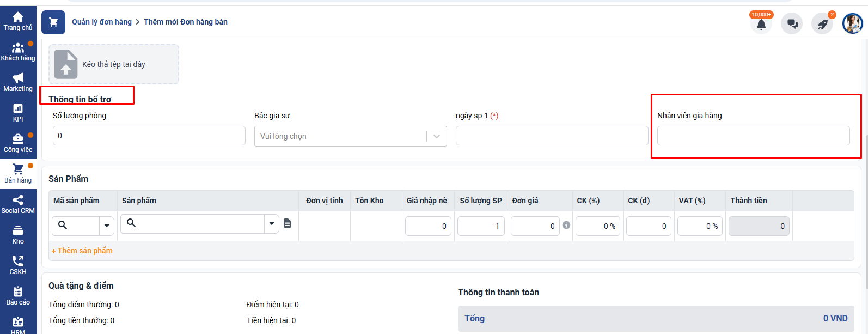Open the Marketing sidebar section
Viewport: 868px width, 334px height.
point(18,82)
